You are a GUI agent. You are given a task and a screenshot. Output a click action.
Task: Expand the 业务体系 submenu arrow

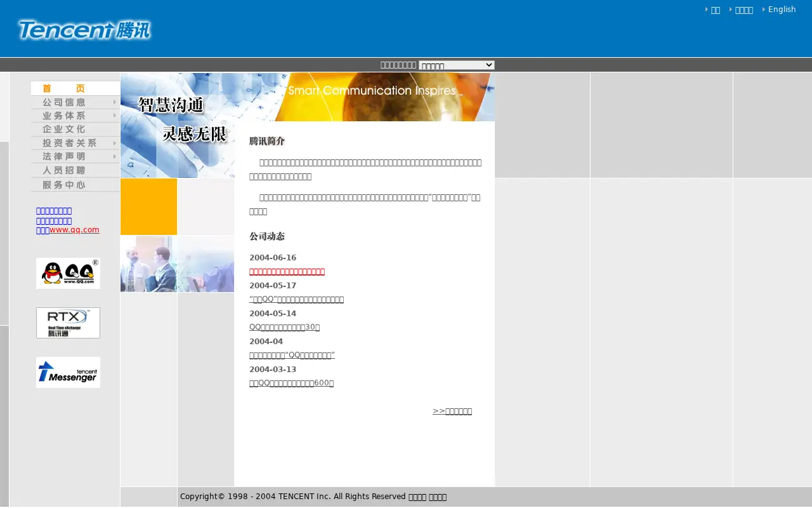click(x=115, y=116)
